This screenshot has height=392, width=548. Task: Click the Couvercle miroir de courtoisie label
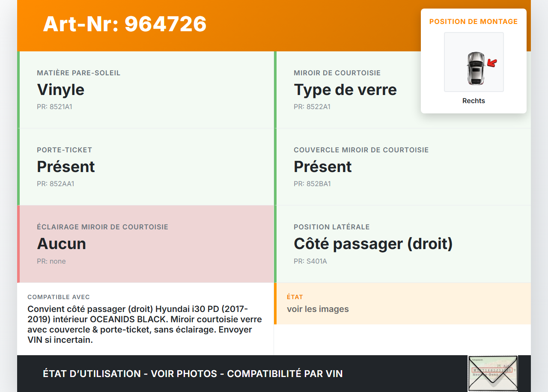click(x=361, y=150)
